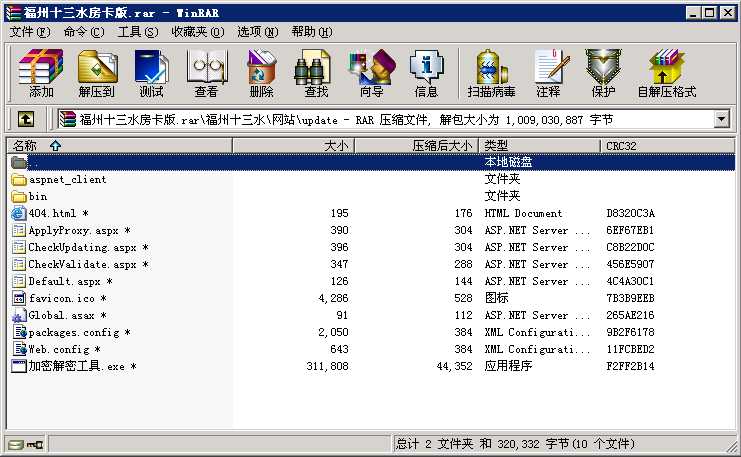Click the packed size value 44,352
The height and width of the screenshot is (457, 741).
point(454,367)
